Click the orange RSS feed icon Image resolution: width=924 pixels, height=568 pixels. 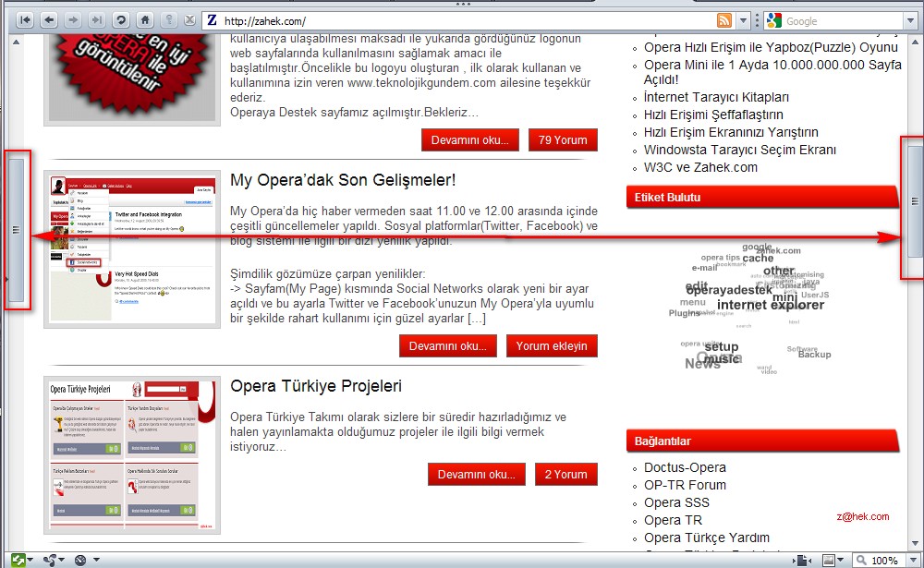click(x=724, y=20)
